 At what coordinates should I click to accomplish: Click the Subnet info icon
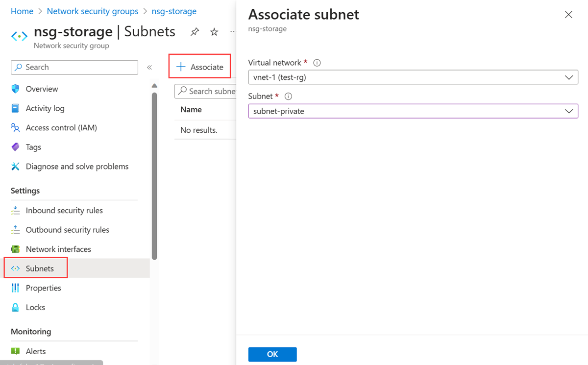click(x=288, y=97)
